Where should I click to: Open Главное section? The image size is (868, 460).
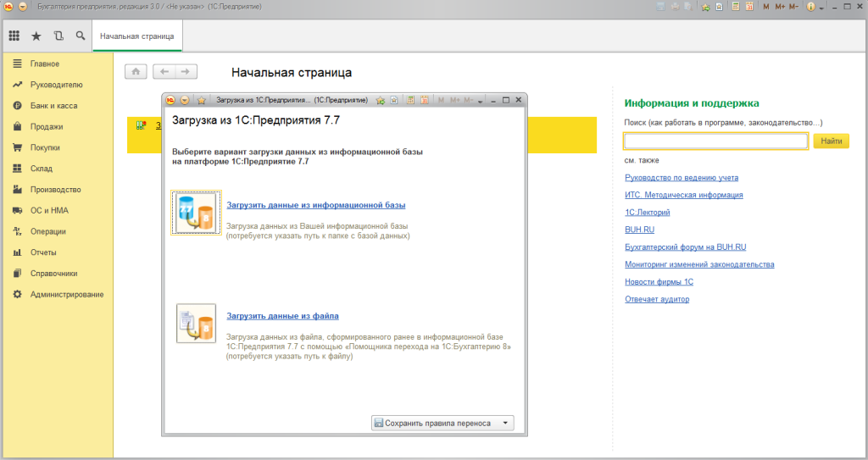pyautogui.click(x=44, y=64)
